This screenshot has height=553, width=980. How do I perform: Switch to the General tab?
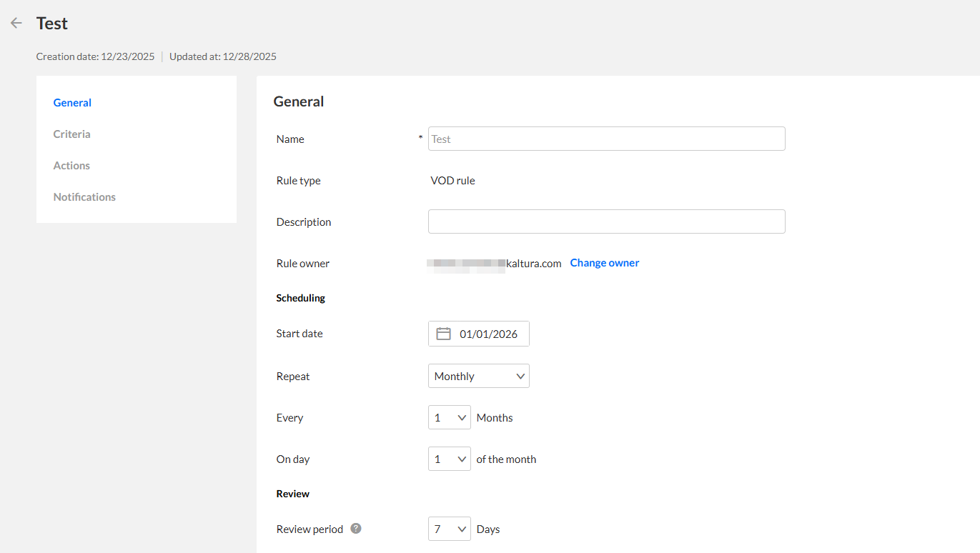[72, 102]
